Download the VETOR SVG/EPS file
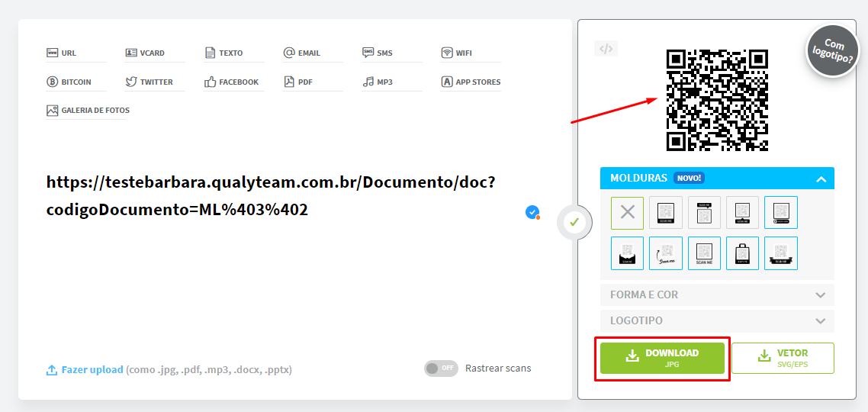Viewport: 868px width, 412px height. [783, 359]
